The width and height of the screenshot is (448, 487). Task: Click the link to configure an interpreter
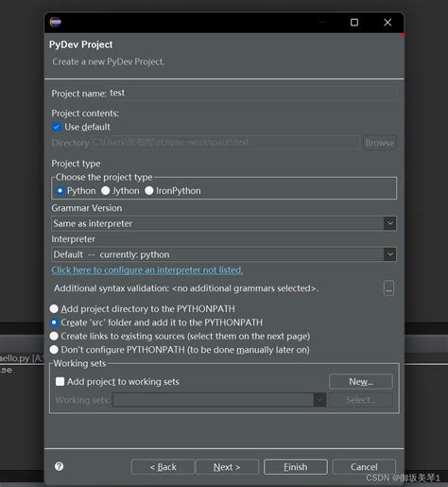coord(147,270)
